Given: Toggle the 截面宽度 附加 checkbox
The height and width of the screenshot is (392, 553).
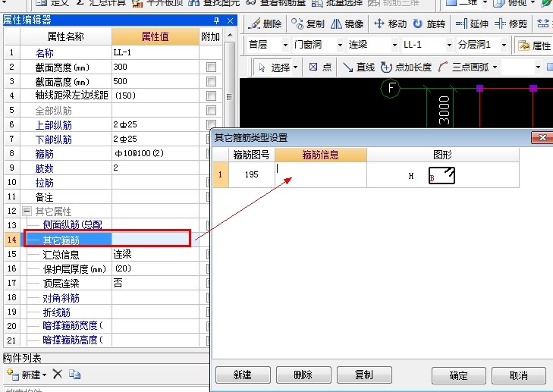Looking at the screenshot, I should point(211,67).
